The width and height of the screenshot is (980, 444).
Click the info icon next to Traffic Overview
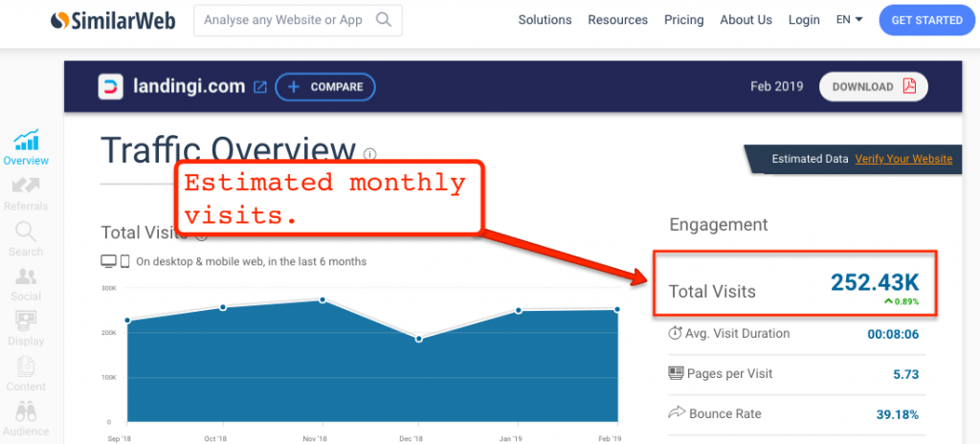370,154
